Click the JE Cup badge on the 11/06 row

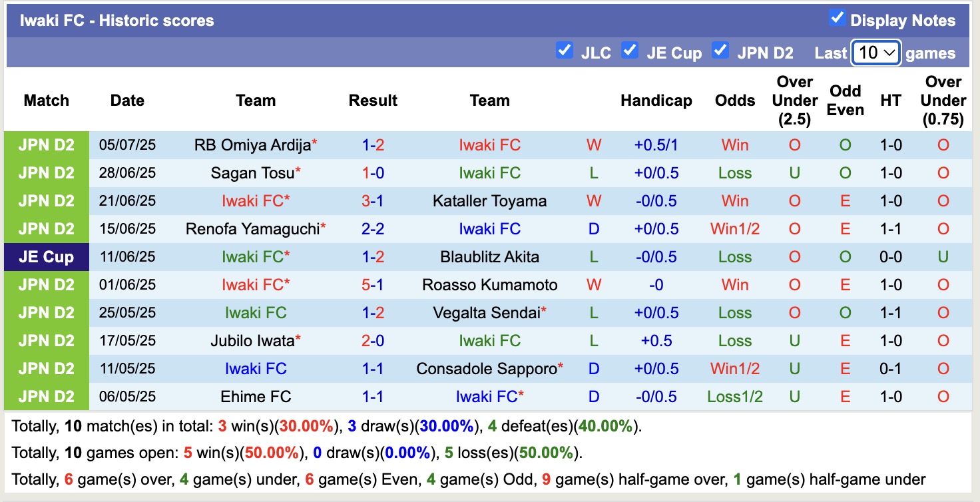coord(46,256)
